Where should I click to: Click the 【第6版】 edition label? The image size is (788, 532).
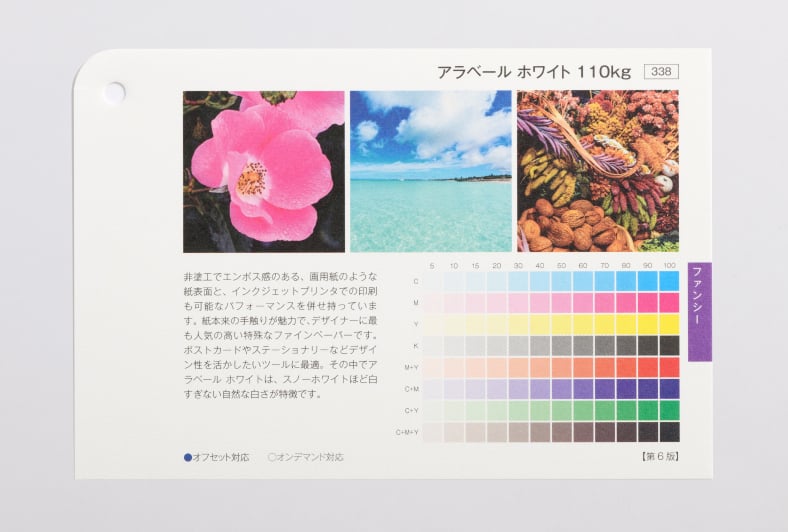[x=659, y=457]
